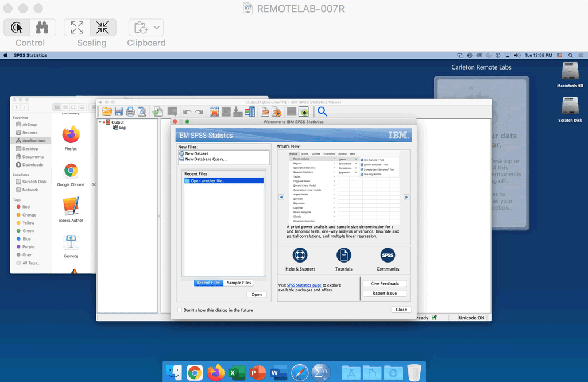
Task: Click the Redo arrow in Viewer toolbar
Action: 199,112
